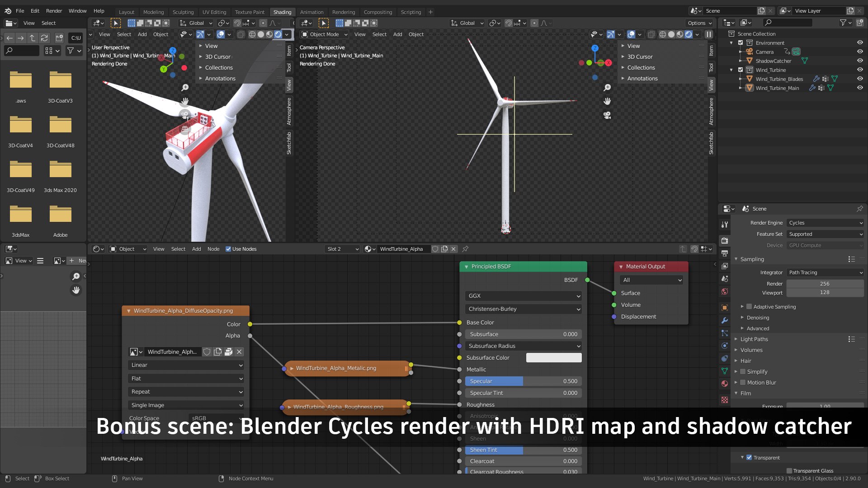
Task: Hide Environment collection in viewport
Action: pyautogui.click(x=860, y=43)
